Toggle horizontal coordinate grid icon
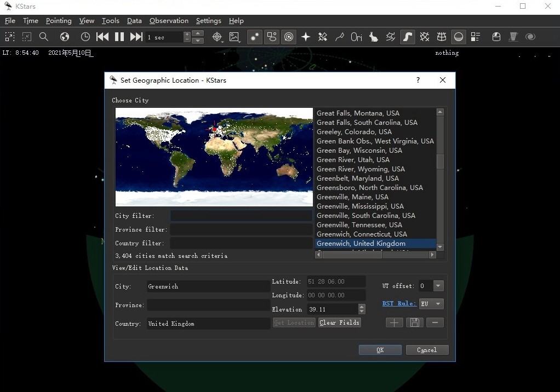This screenshot has width=560, height=392. [x=442, y=37]
